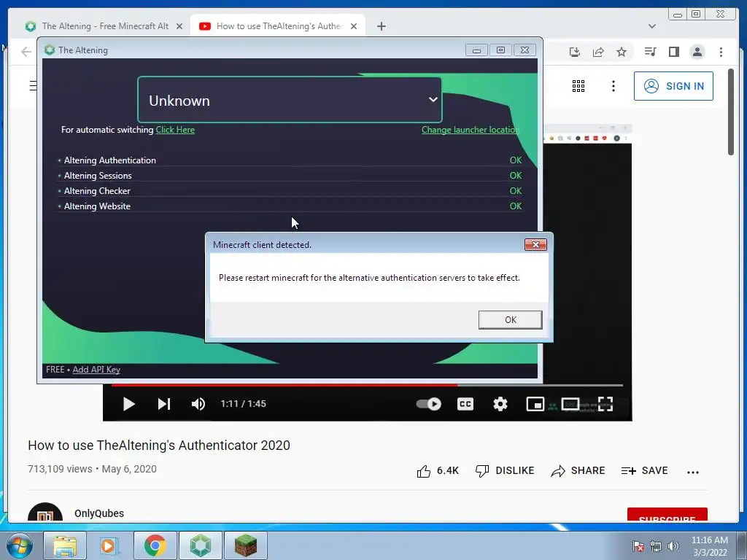Toggle the autoplay switch

pos(429,404)
